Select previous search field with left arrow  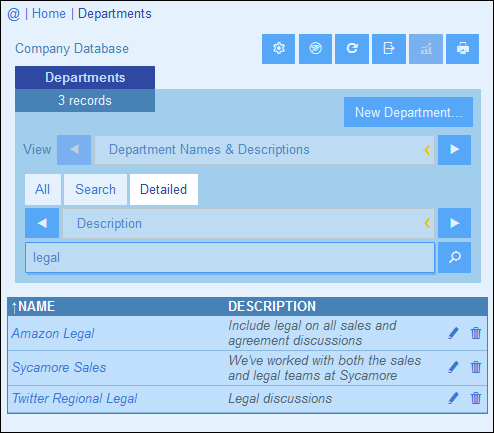(42, 223)
